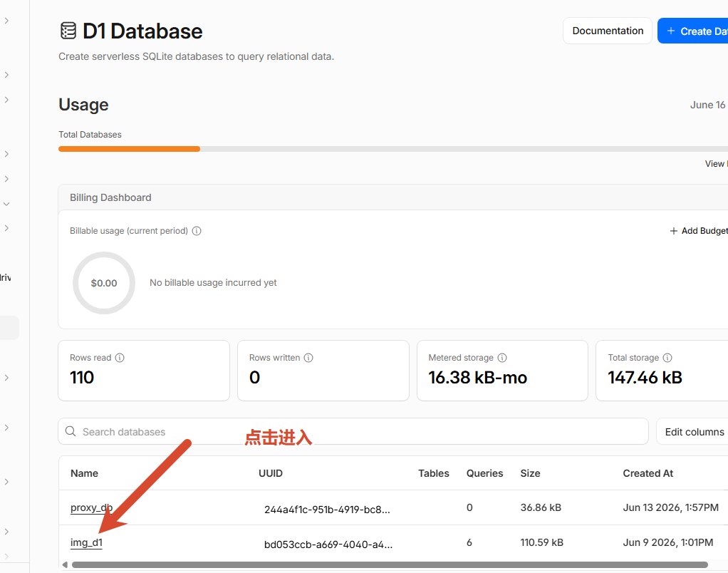Open the Edit columns options
Screen dimensions: 728x573
[692, 431]
